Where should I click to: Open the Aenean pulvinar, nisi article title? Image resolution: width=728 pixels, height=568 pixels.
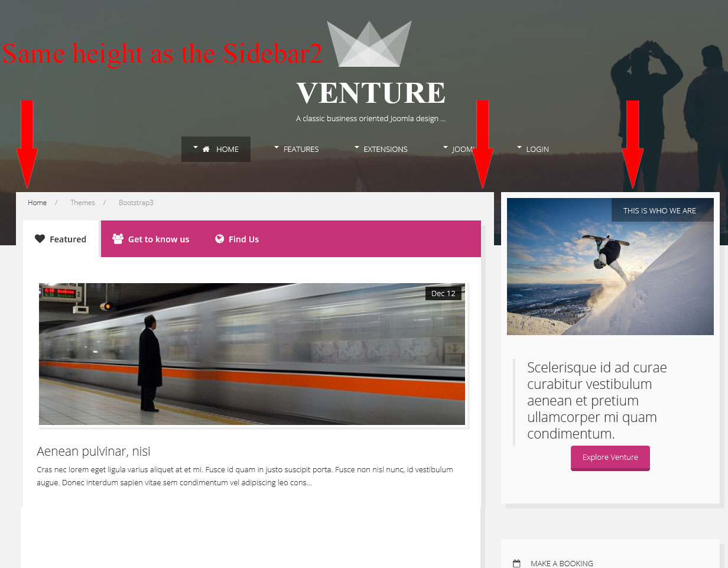[x=93, y=452]
